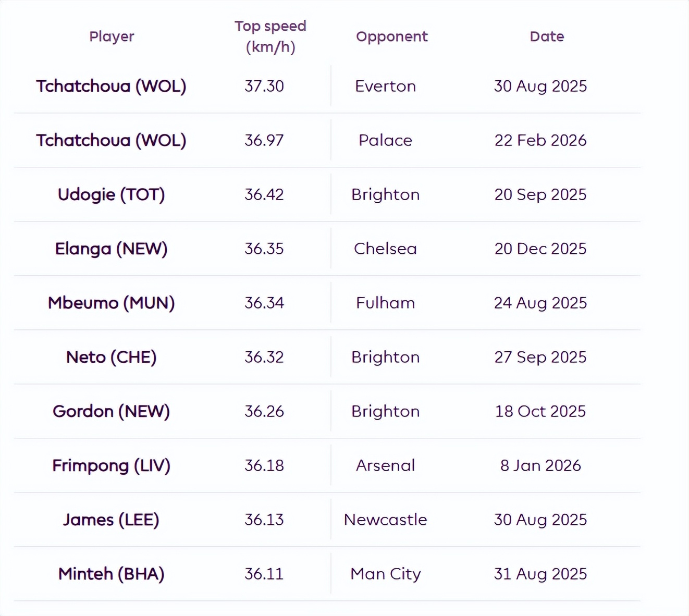Click the Man City opponent cell
The height and width of the screenshot is (616, 689).
point(385,574)
